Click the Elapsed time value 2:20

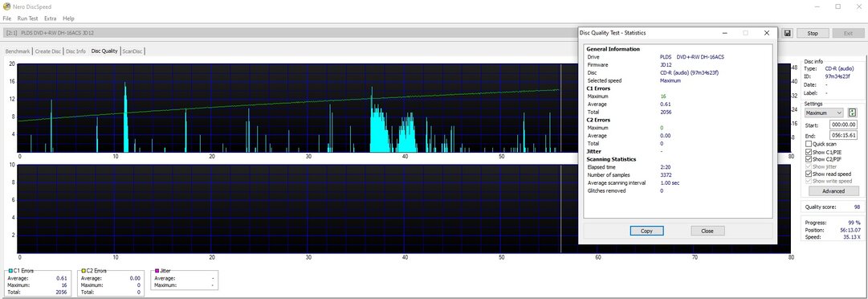coord(665,166)
